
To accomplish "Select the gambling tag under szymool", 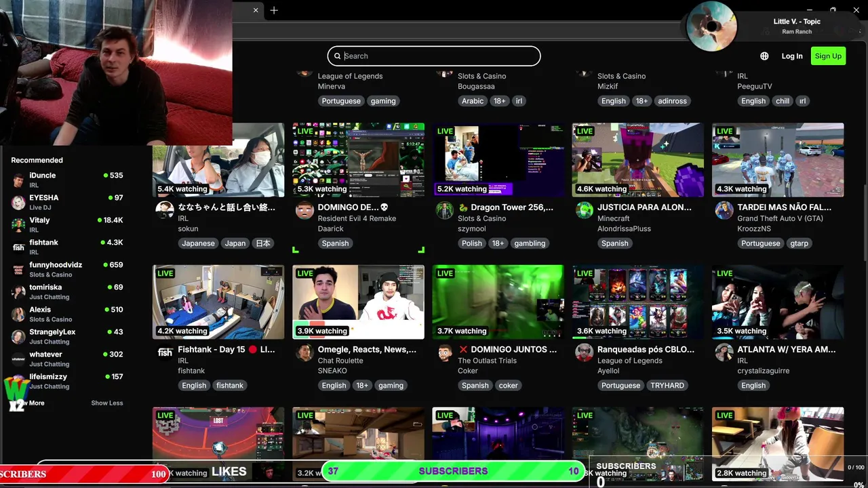I will point(530,243).
